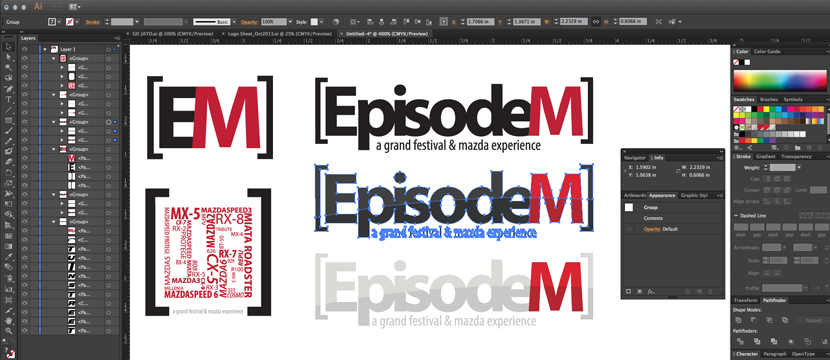Select the Rotate tool

(x=8, y=173)
